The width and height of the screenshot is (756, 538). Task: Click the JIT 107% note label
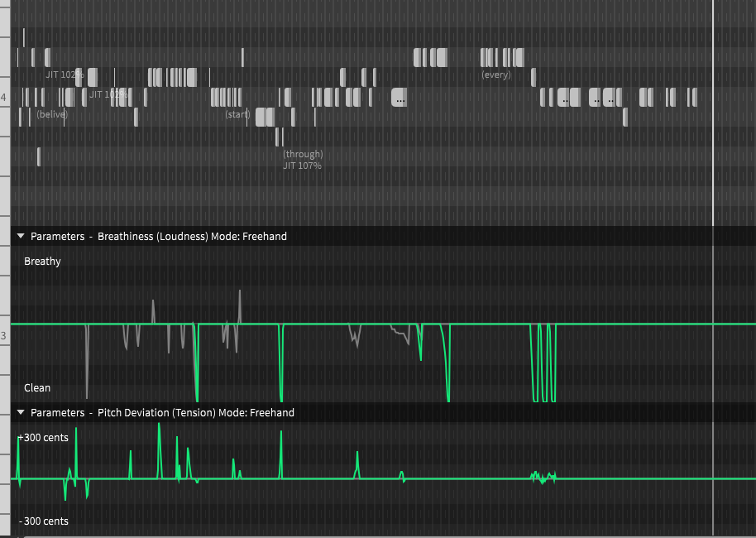[302, 166]
